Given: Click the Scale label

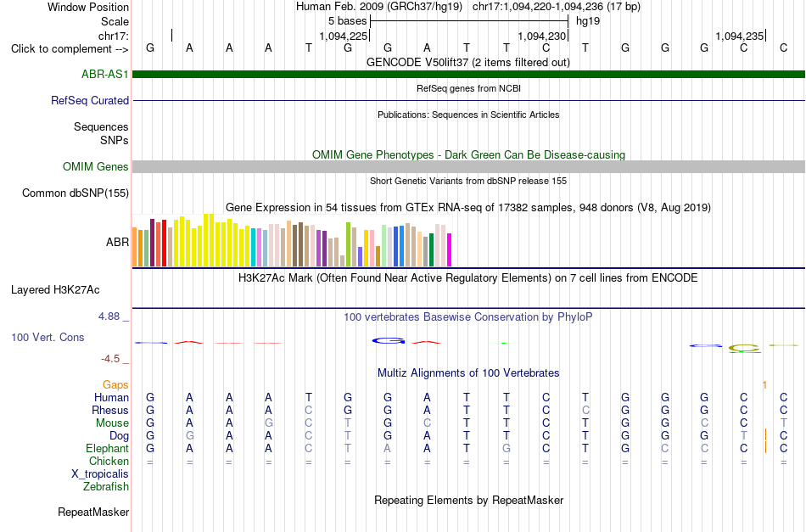Looking at the screenshot, I should point(115,21).
